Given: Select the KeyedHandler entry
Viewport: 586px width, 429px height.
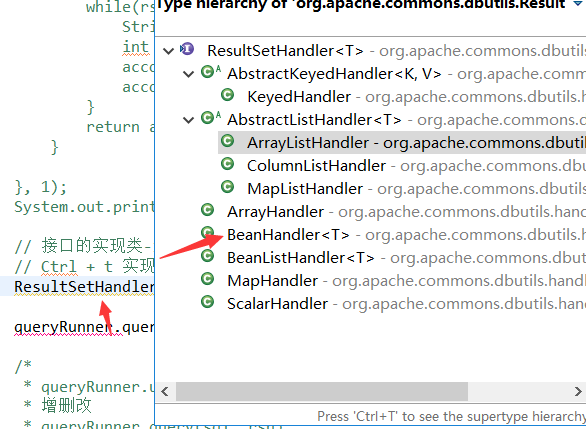Looking at the screenshot, I should 299,97.
